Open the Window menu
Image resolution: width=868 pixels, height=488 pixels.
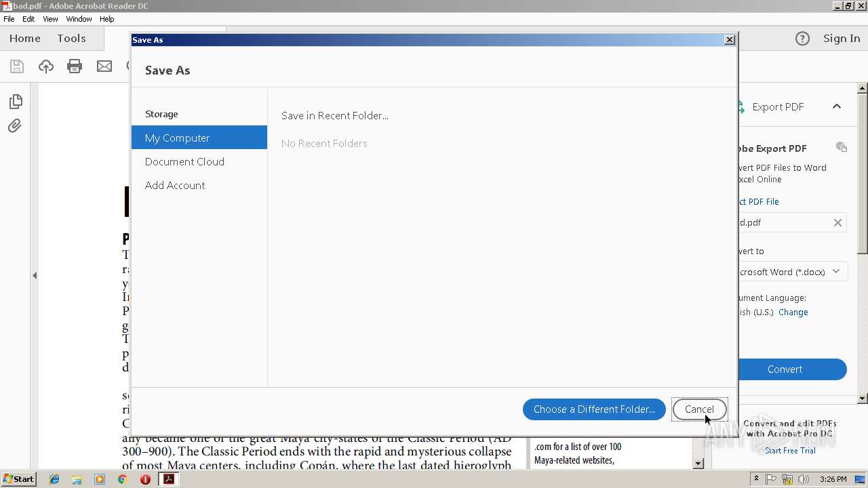pos(79,19)
